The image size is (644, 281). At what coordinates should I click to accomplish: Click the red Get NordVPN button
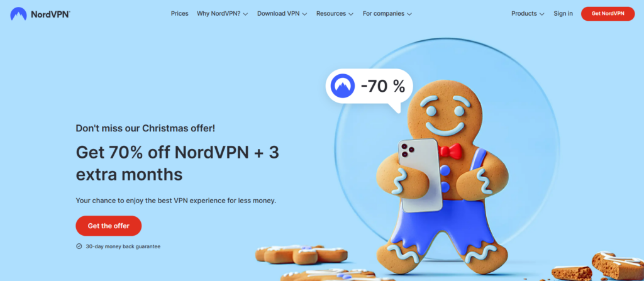[608, 14]
